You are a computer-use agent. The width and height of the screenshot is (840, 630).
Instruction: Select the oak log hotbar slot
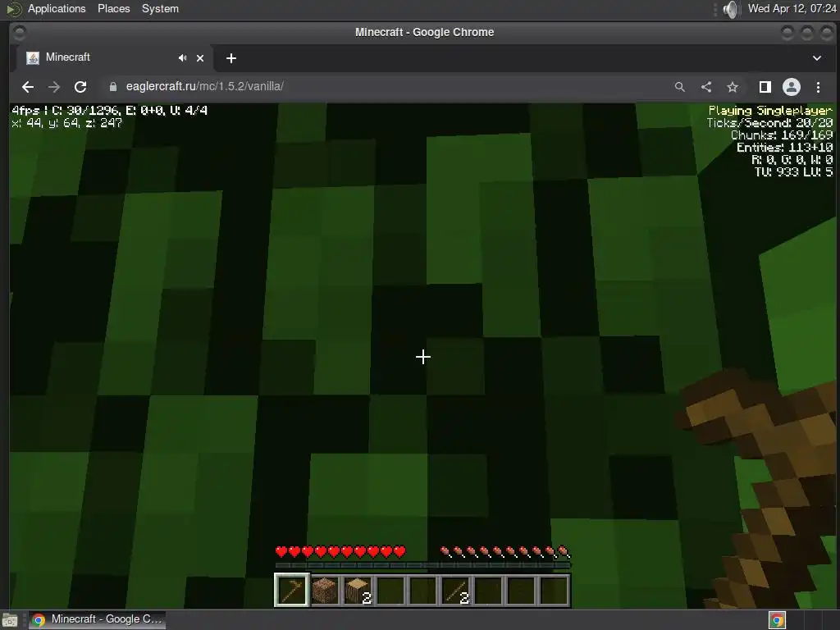(x=358, y=591)
